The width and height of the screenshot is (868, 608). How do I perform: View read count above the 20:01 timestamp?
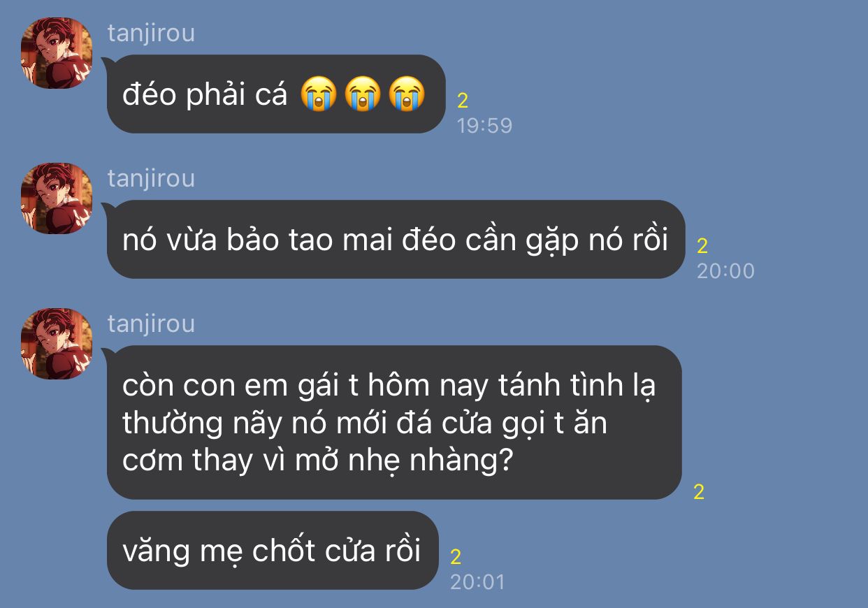[456, 557]
